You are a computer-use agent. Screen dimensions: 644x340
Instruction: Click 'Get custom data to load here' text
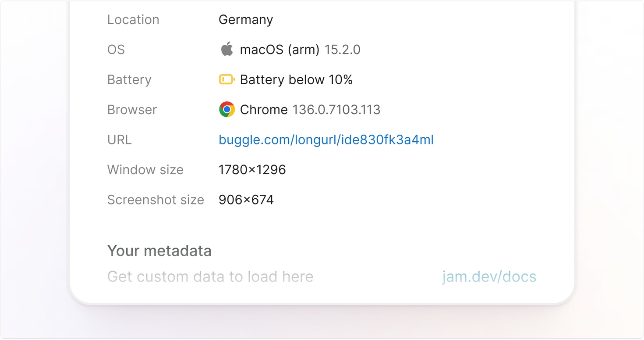coord(210,276)
